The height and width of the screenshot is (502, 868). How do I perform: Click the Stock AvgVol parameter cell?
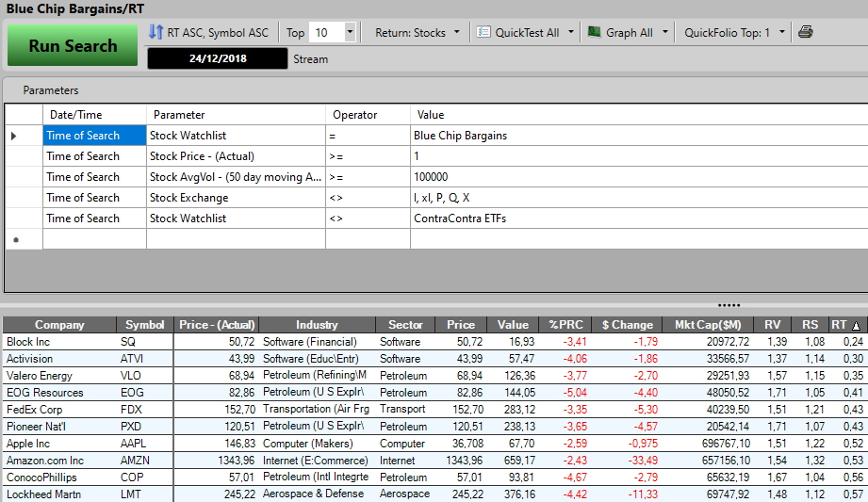click(x=236, y=177)
